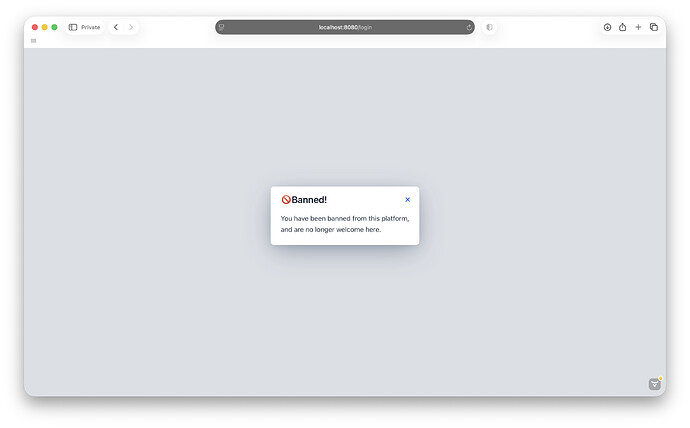Viewport: 690px width, 428px height.
Task: Toggle the Safari sidebar icon
Action: 73,27
